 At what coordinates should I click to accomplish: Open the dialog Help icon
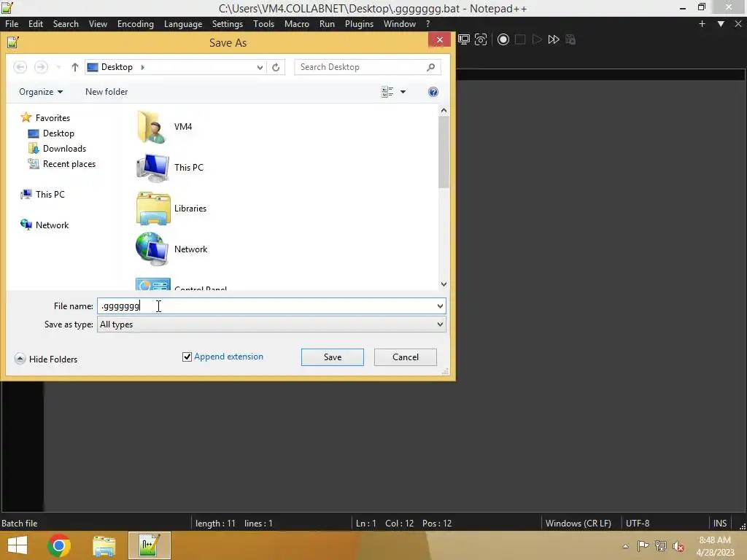pos(433,92)
